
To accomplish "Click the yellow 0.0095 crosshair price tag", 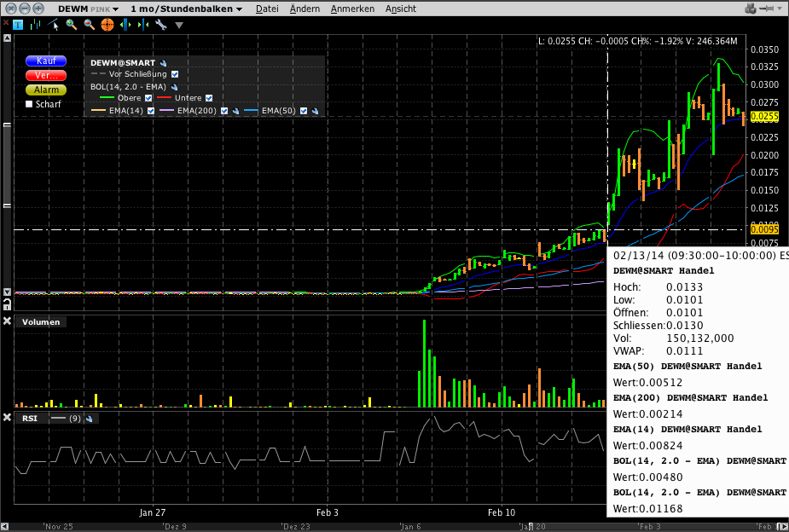I will tap(764, 230).
